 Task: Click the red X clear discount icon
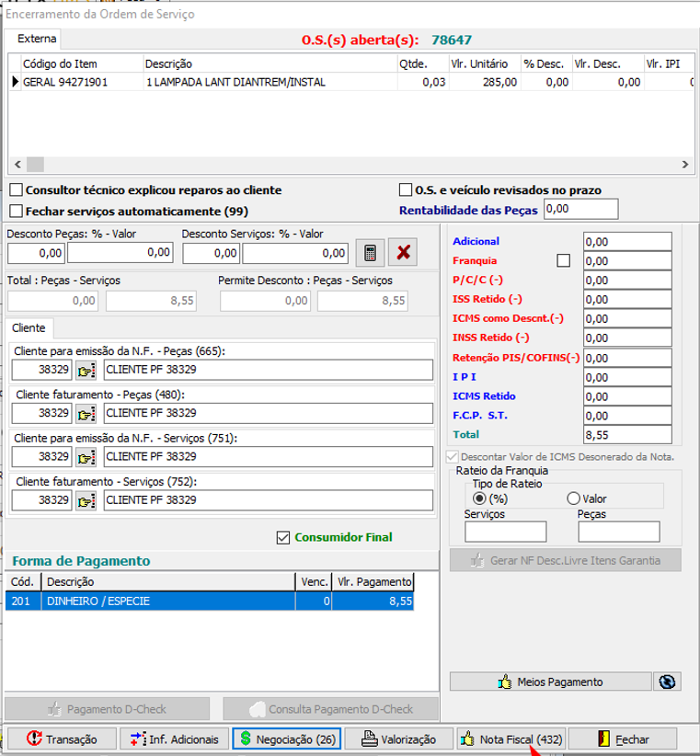[402, 252]
